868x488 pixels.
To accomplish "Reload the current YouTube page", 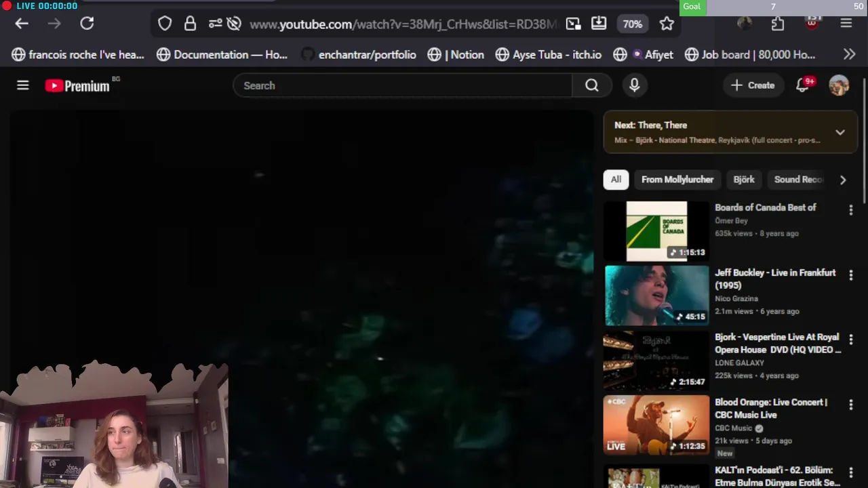I will (x=87, y=24).
